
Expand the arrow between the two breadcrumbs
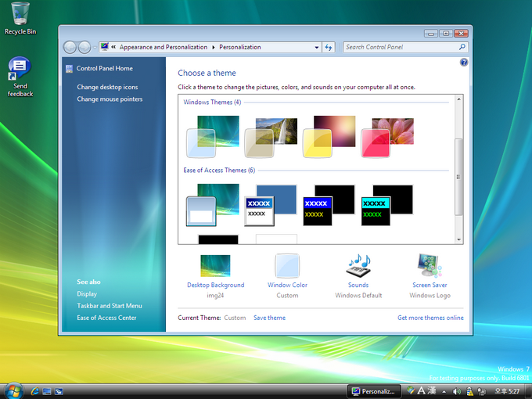coord(214,47)
